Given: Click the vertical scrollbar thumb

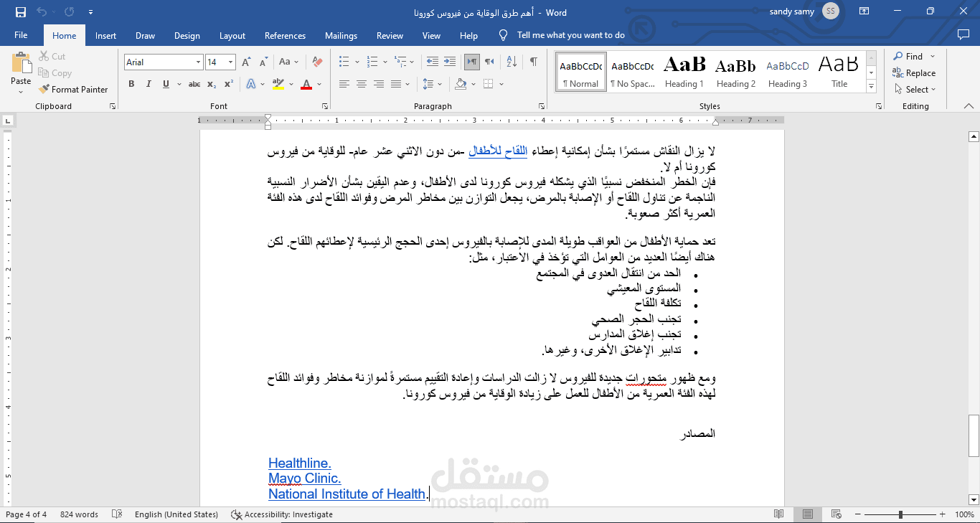Looking at the screenshot, I should point(974,435).
